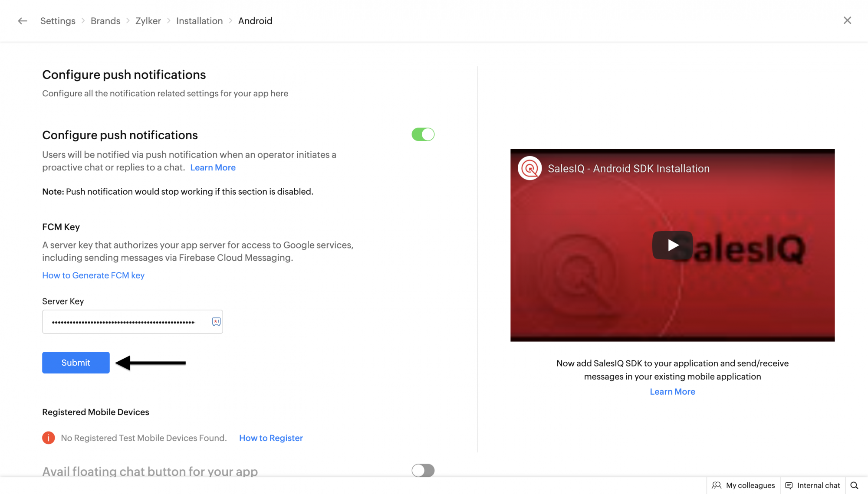Open Internal chat panel
The image size is (868, 494).
pos(812,485)
